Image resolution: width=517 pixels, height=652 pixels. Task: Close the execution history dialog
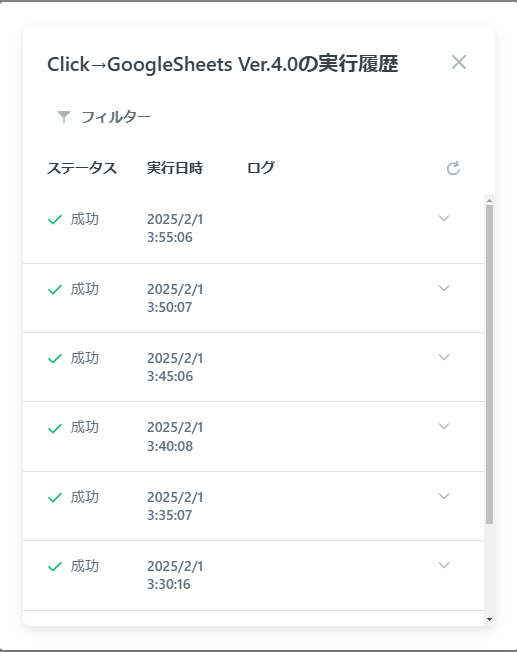(x=459, y=62)
